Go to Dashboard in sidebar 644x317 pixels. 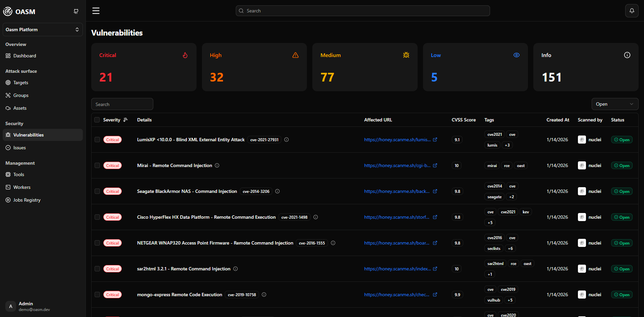click(43, 56)
